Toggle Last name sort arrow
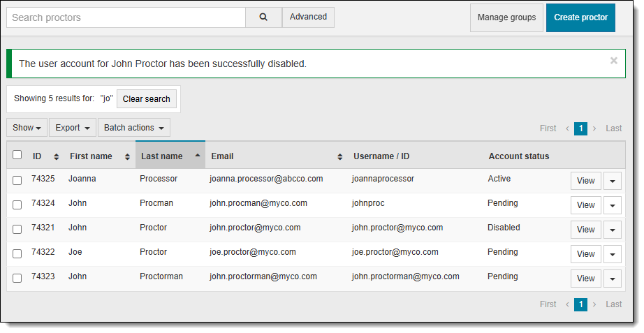 coord(198,155)
